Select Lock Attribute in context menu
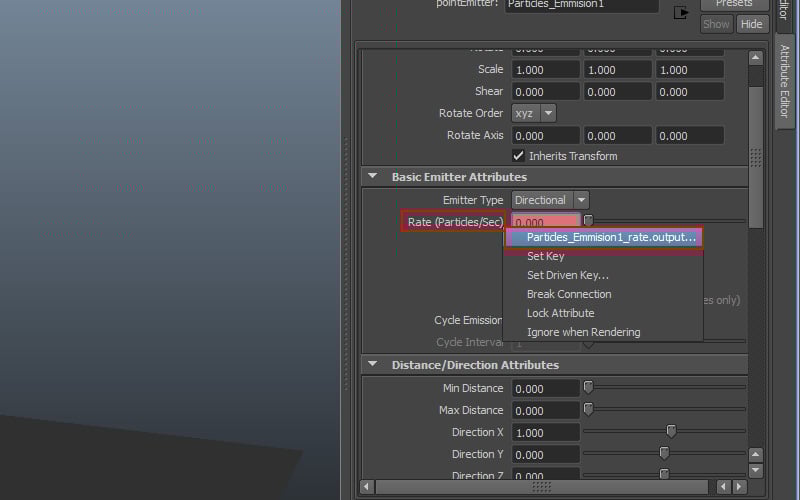800x500 pixels. (560, 313)
